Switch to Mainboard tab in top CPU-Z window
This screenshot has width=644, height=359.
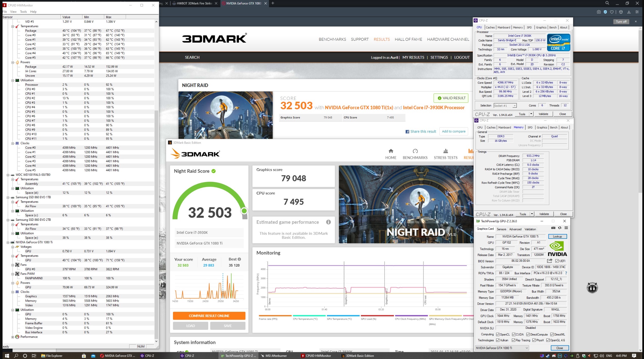(x=504, y=27)
